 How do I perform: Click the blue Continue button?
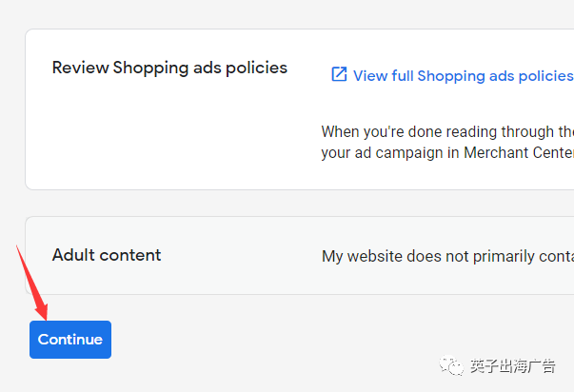pyautogui.click(x=70, y=340)
